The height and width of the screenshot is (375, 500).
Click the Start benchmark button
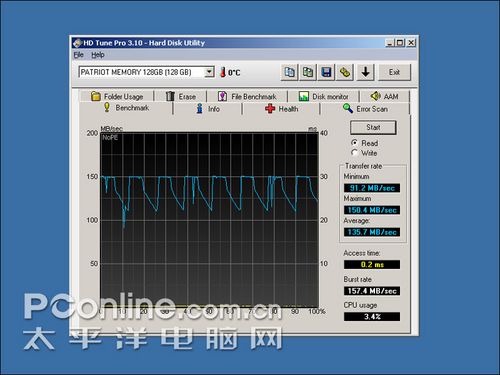[x=373, y=127]
